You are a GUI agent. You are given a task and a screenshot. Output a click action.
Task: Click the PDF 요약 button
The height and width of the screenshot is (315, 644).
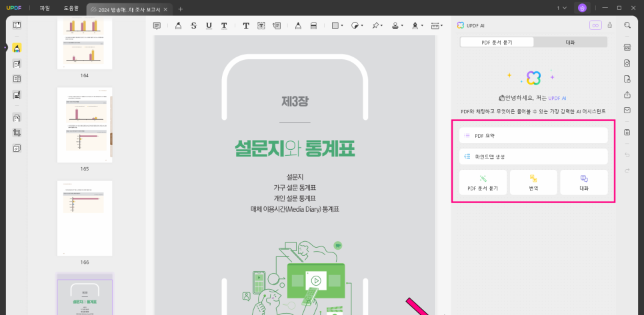533,135
